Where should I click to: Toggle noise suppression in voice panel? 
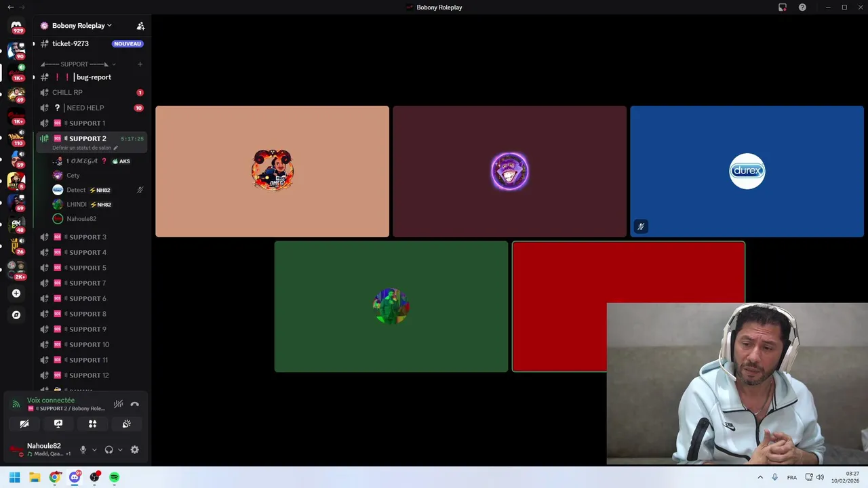(118, 405)
